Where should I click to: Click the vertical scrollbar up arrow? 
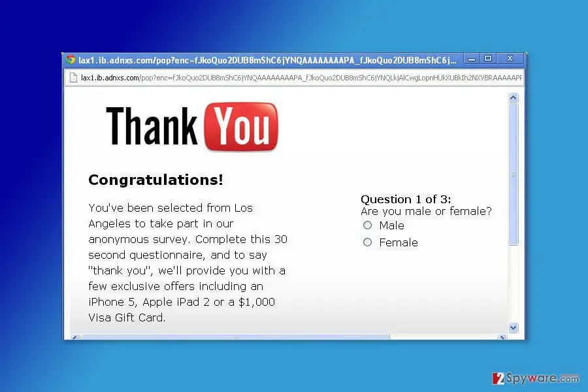pos(513,98)
